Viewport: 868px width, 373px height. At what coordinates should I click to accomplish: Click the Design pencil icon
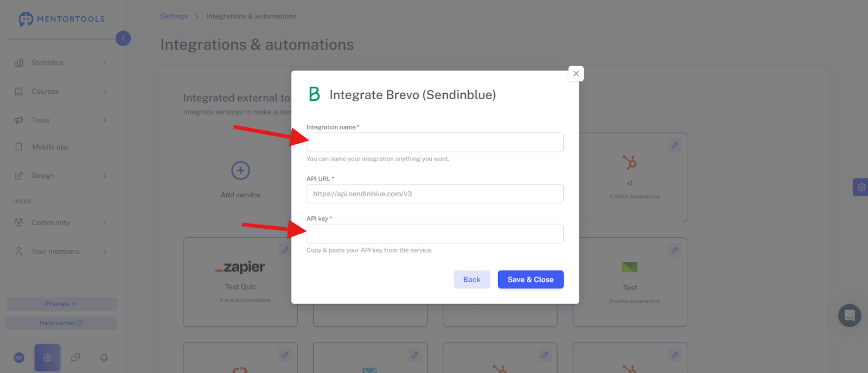(18, 176)
